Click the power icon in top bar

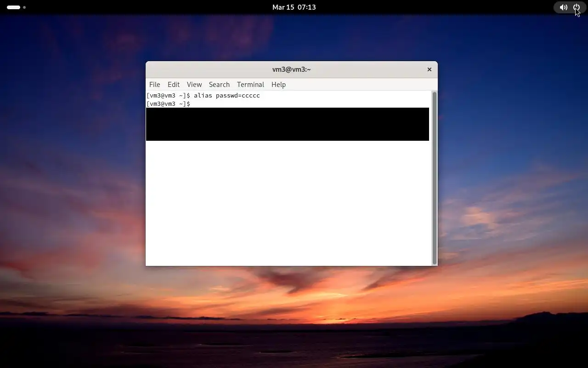coord(577,7)
